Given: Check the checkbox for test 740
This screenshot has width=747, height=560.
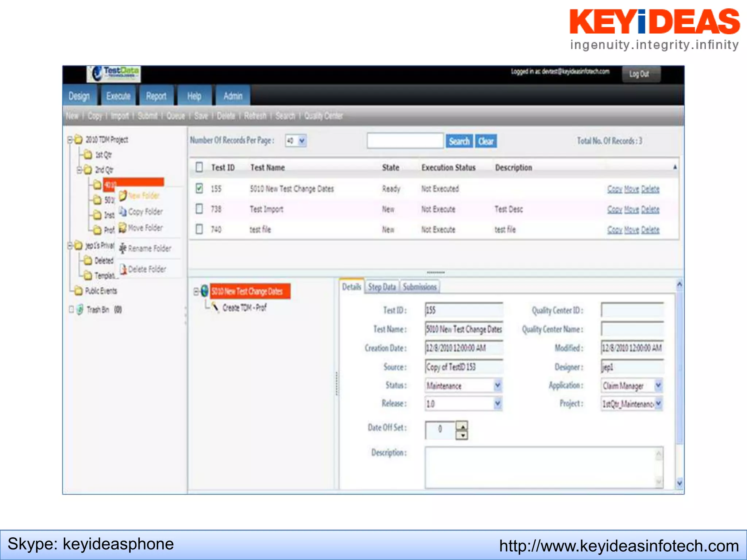Looking at the screenshot, I should click(199, 229).
